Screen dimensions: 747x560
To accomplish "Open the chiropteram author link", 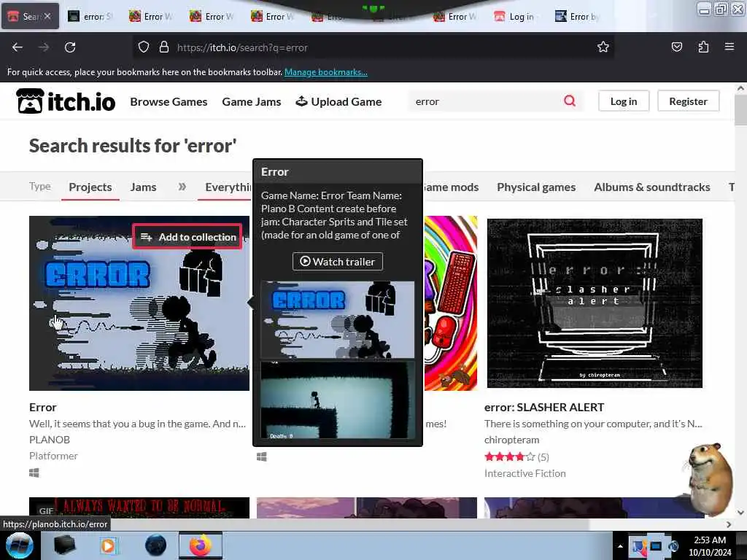I will [511, 440].
